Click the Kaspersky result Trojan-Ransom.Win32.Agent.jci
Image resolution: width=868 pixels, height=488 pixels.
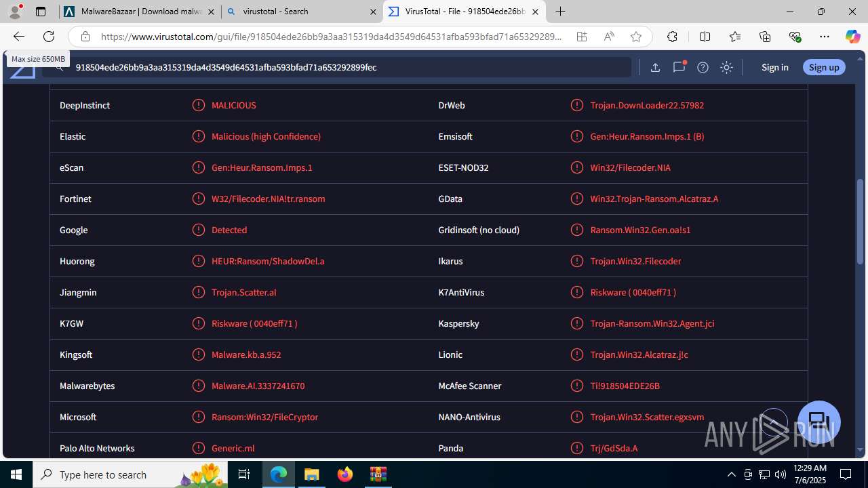(x=652, y=323)
